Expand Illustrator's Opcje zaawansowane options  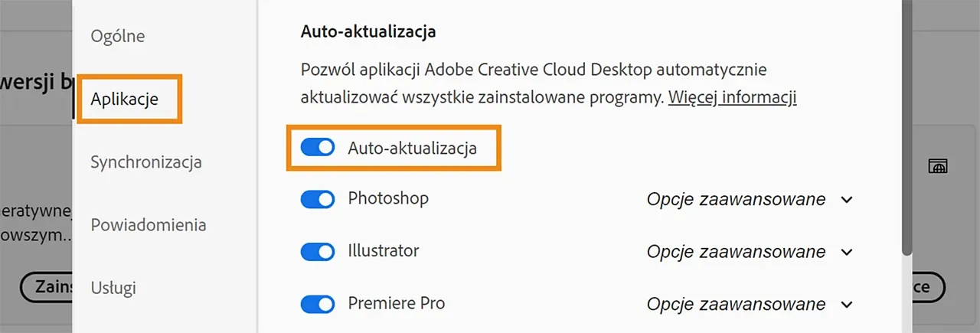pyautogui.click(x=750, y=252)
